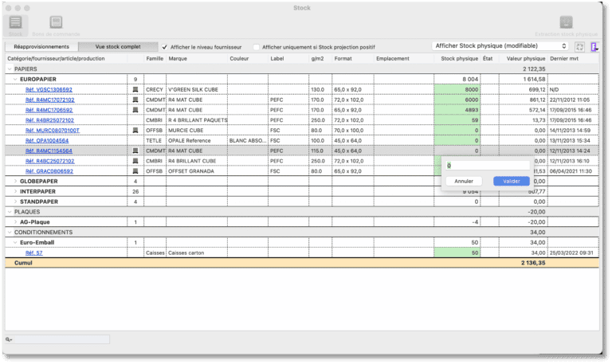Open link Réf. VGSC1306592
The height and width of the screenshot is (364, 612).
(x=49, y=90)
